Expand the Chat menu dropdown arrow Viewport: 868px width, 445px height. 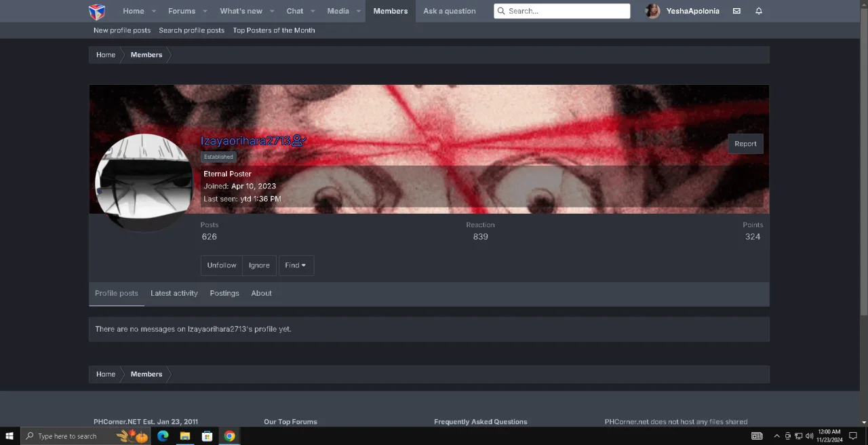click(313, 11)
